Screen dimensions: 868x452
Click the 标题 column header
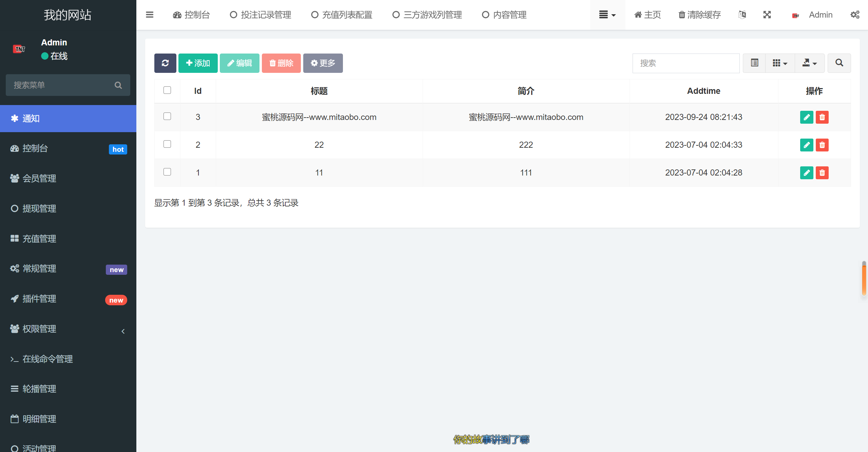point(319,91)
